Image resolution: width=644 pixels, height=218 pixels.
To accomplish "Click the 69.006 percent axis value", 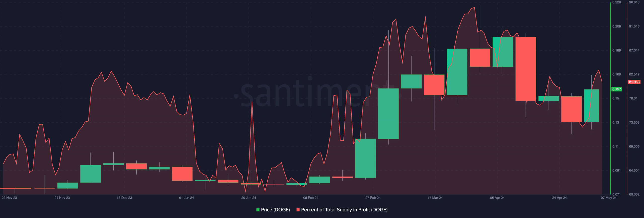I will 634,146.
